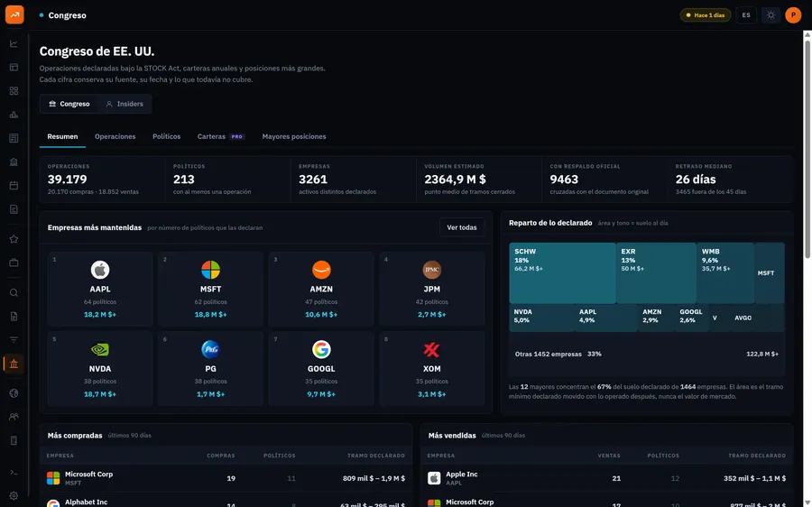The image size is (812, 507).
Task: Open the Apple Inc row in Más vendidas
Action: coord(606,478)
